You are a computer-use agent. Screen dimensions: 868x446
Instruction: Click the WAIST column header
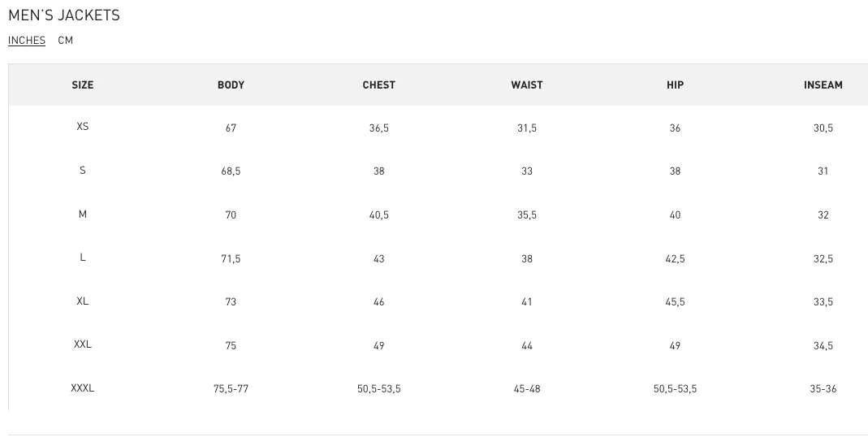pyautogui.click(x=527, y=84)
